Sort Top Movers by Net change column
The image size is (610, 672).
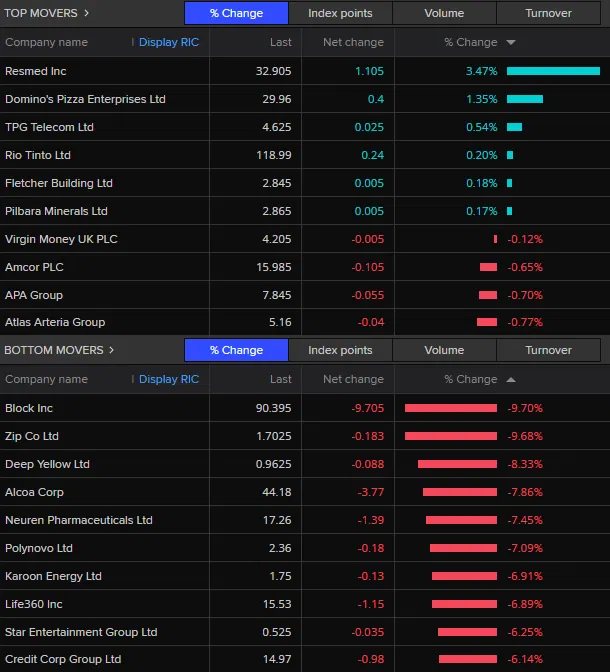click(x=353, y=42)
